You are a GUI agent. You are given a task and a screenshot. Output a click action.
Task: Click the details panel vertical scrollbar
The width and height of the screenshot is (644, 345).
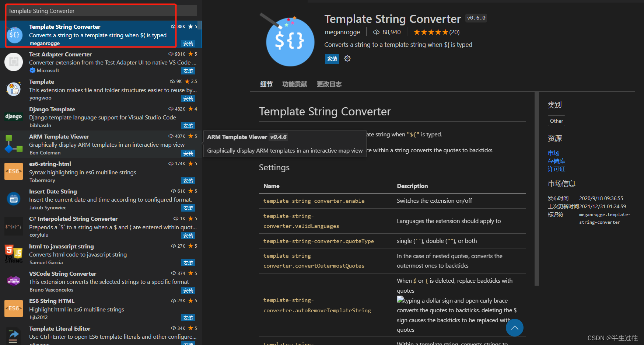[536, 189]
